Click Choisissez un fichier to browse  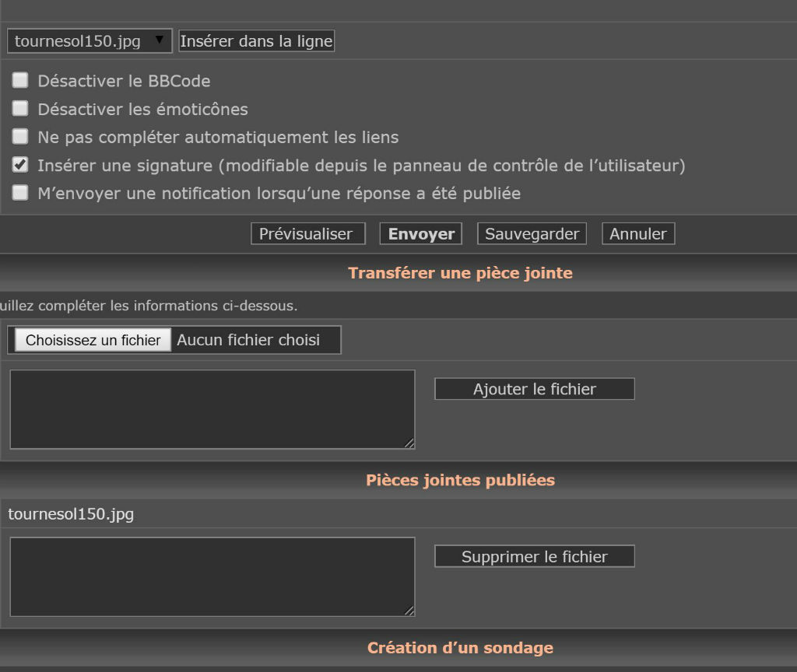tap(93, 340)
